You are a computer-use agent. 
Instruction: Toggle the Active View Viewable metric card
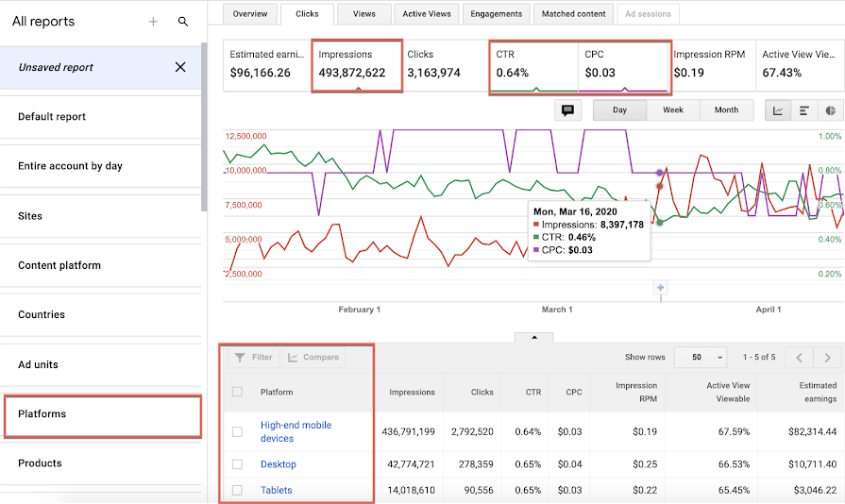tap(801, 65)
